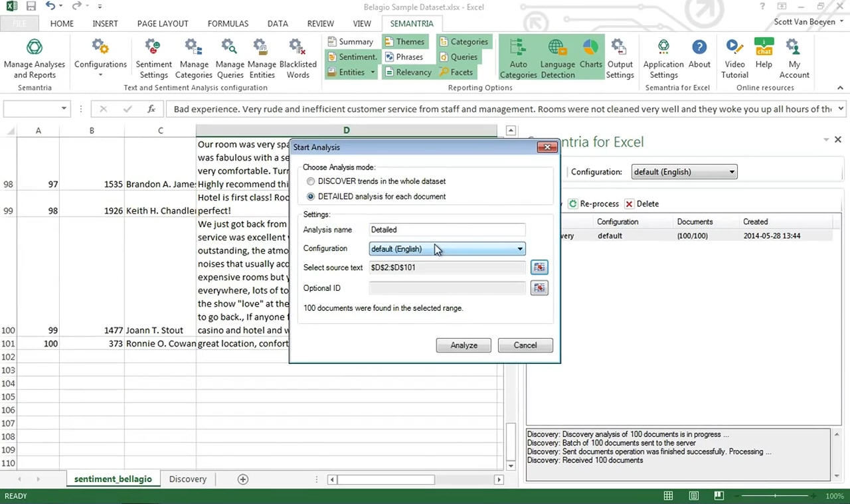This screenshot has height=504, width=850.
Task: Open My Account
Action: [x=794, y=58]
